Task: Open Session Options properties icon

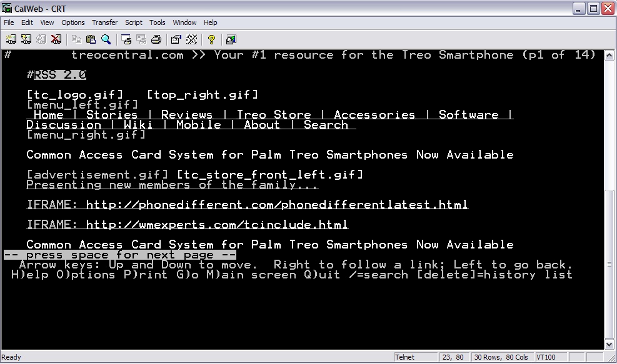Action: pos(176,39)
